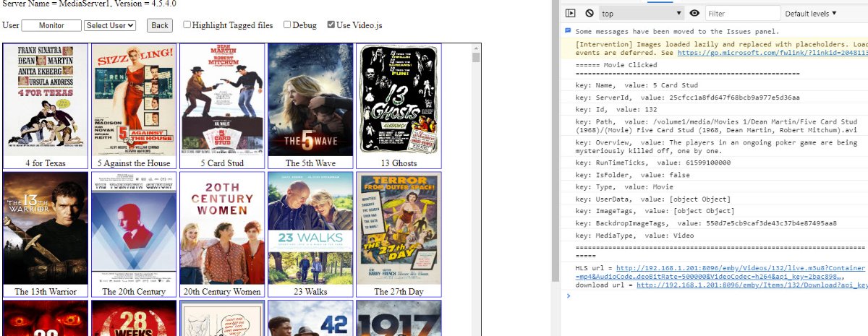
Task: Select the 42 movie poster
Action: [x=310, y=318]
